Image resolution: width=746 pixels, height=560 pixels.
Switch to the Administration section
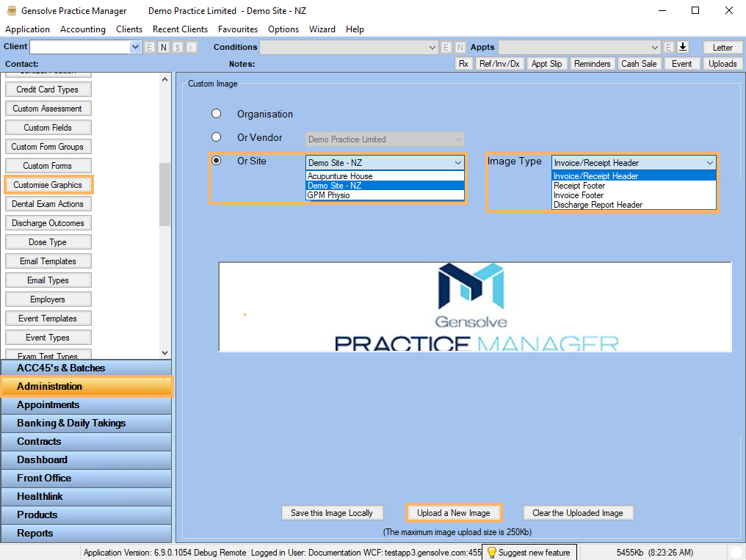pyautogui.click(x=86, y=387)
